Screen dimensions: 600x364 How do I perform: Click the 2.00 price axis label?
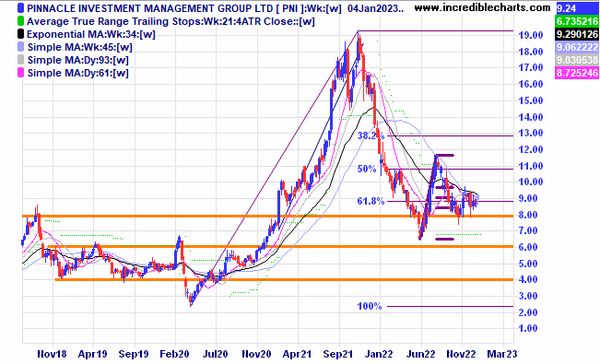click(528, 312)
